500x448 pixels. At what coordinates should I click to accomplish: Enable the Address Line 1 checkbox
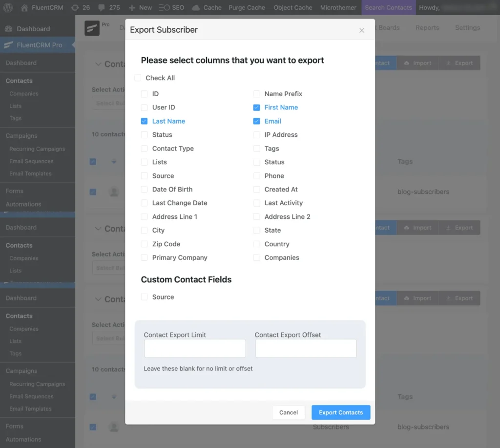(144, 216)
